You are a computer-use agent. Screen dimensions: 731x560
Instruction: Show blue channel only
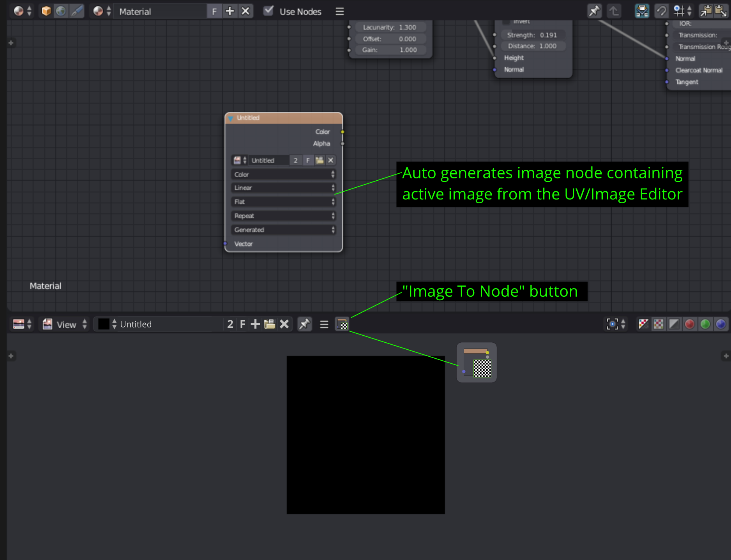(721, 324)
